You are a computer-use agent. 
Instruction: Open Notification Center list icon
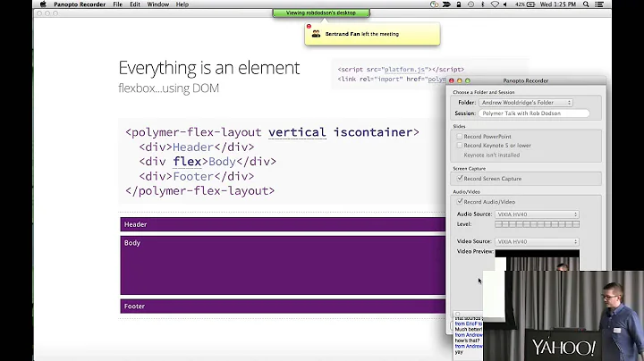[x=599, y=4]
